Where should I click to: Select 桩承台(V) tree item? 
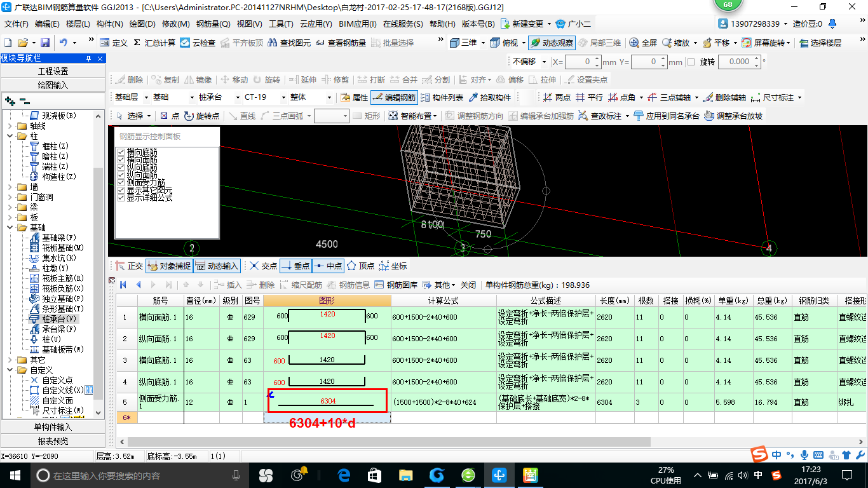53,319
